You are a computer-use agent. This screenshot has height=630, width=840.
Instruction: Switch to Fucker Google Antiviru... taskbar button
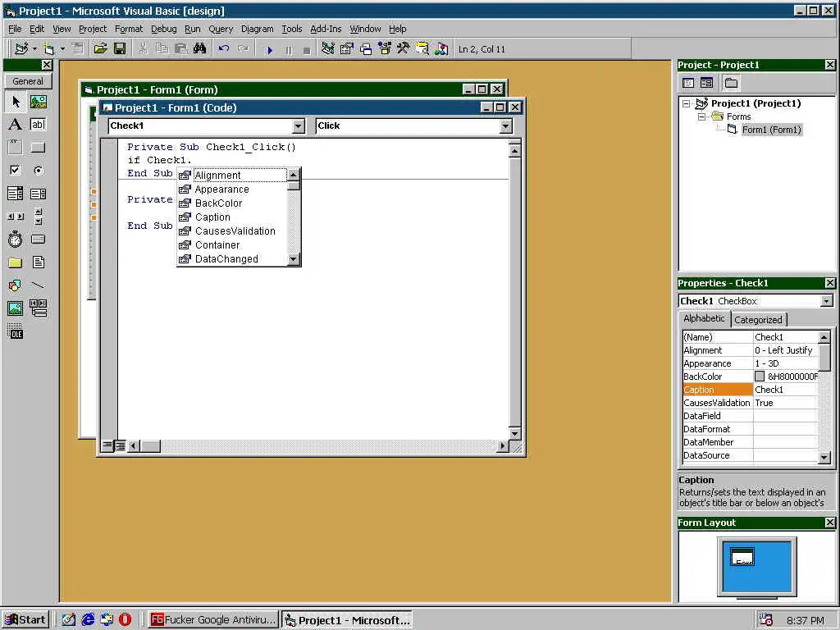[x=212, y=620]
